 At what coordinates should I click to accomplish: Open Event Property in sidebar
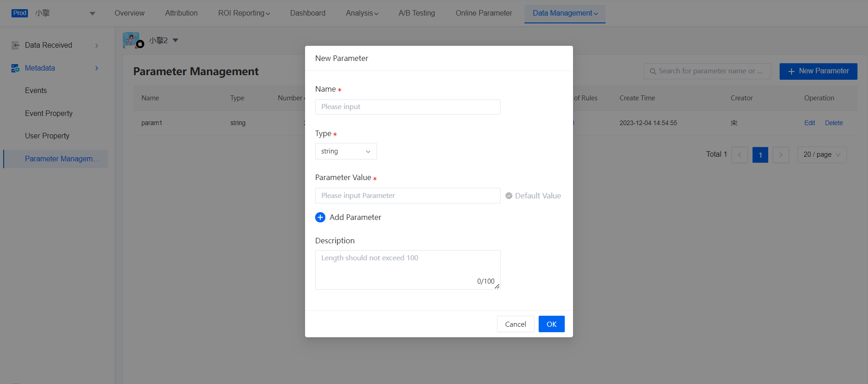click(49, 113)
